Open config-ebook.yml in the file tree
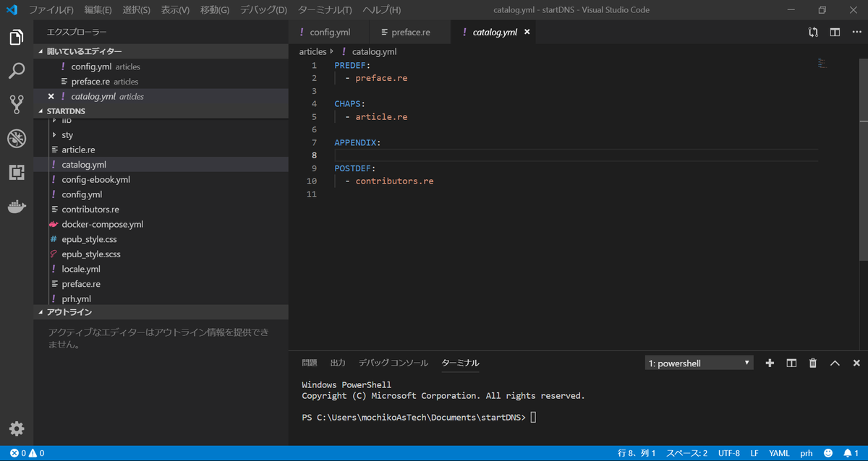The image size is (868, 461). [x=95, y=179]
